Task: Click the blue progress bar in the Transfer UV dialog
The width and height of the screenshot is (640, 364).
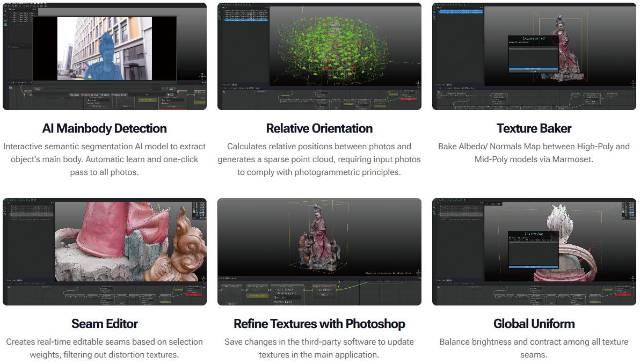Action: 534,69
